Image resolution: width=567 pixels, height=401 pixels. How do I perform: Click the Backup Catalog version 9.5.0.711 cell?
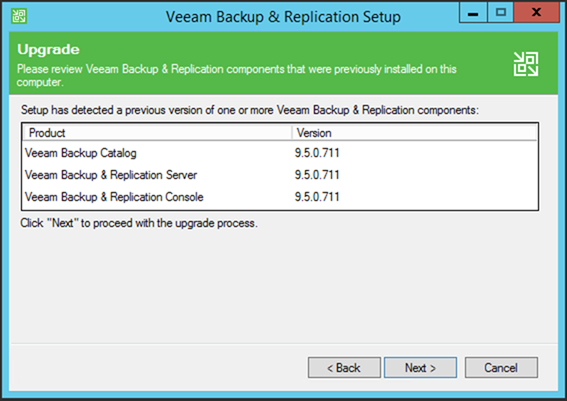pyautogui.click(x=317, y=153)
